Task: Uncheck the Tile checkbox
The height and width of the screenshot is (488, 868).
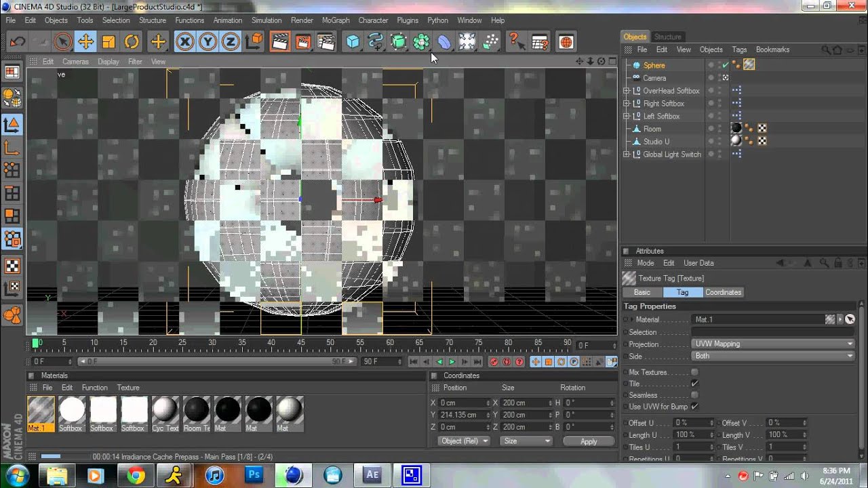Action: 694,384
